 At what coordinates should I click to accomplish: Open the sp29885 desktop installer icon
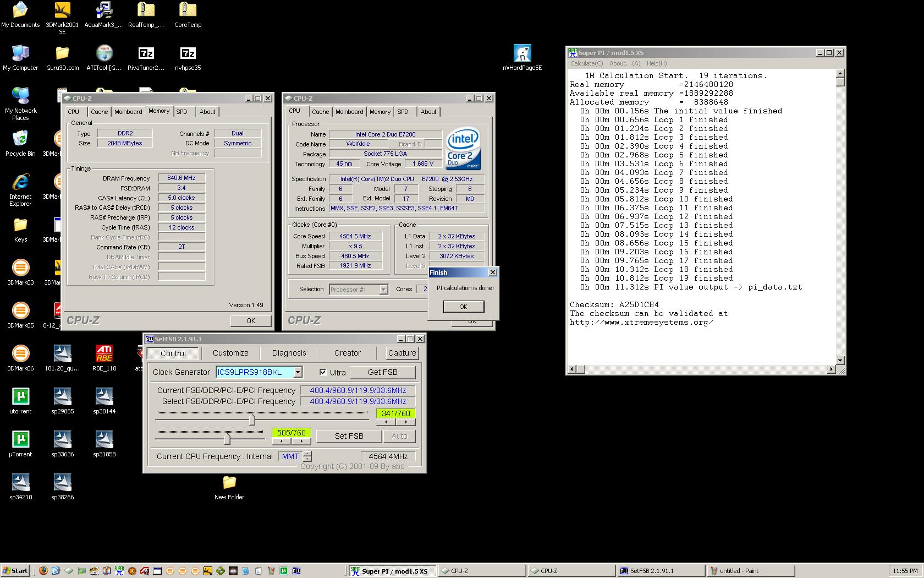(62, 401)
